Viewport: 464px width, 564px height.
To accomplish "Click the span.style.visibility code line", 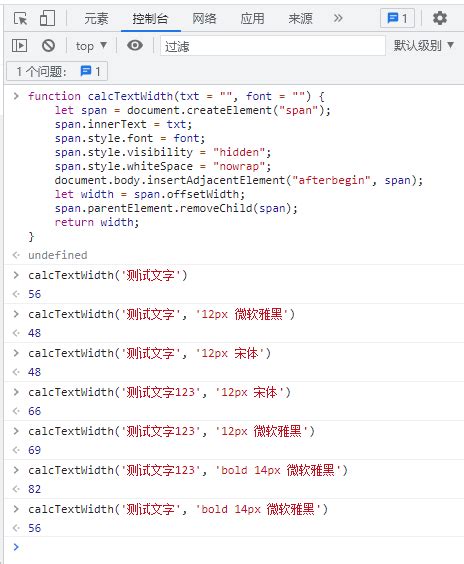I will click(163, 152).
